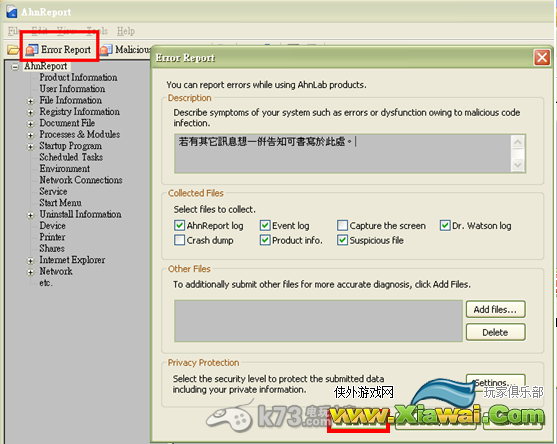The image size is (557, 444).
Task: Collapse the AhnReport root tree node
Action: point(15,67)
